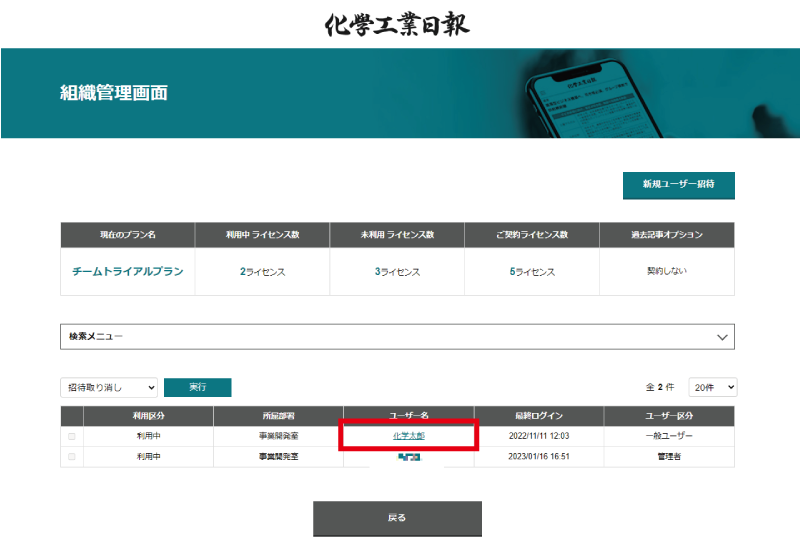Click the 組織管理画面 page heading

coord(114,93)
